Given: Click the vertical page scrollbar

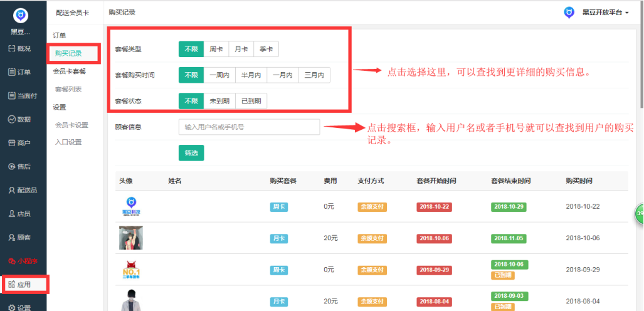Looking at the screenshot, I should pyautogui.click(x=641, y=53).
